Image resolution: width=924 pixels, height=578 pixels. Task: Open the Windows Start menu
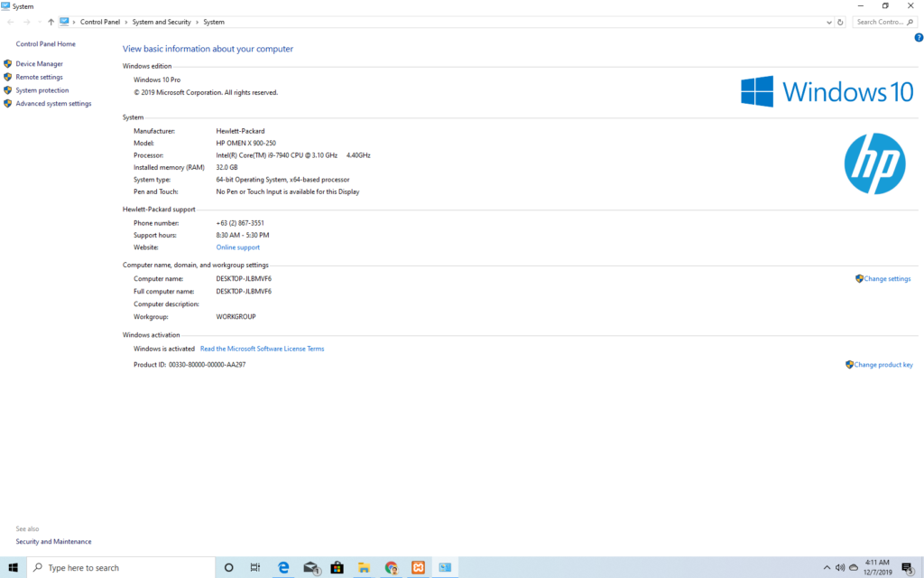pos(13,567)
